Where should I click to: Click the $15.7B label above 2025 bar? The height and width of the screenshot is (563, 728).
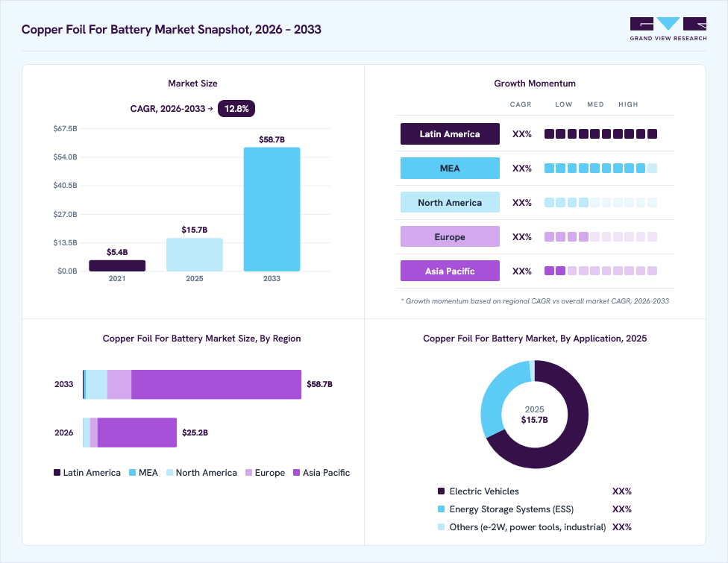tap(195, 230)
